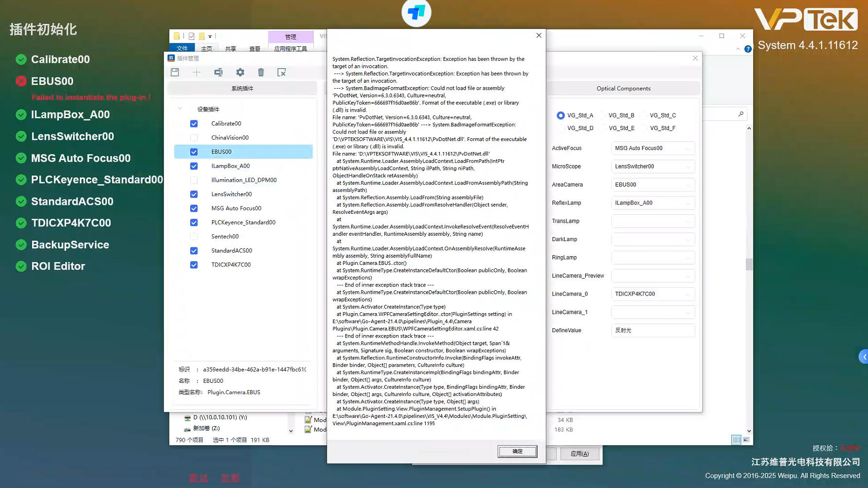Click the blue side-panel arrow at right edge
Image resolution: width=868 pixels, height=488 pixels.
click(x=864, y=357)
